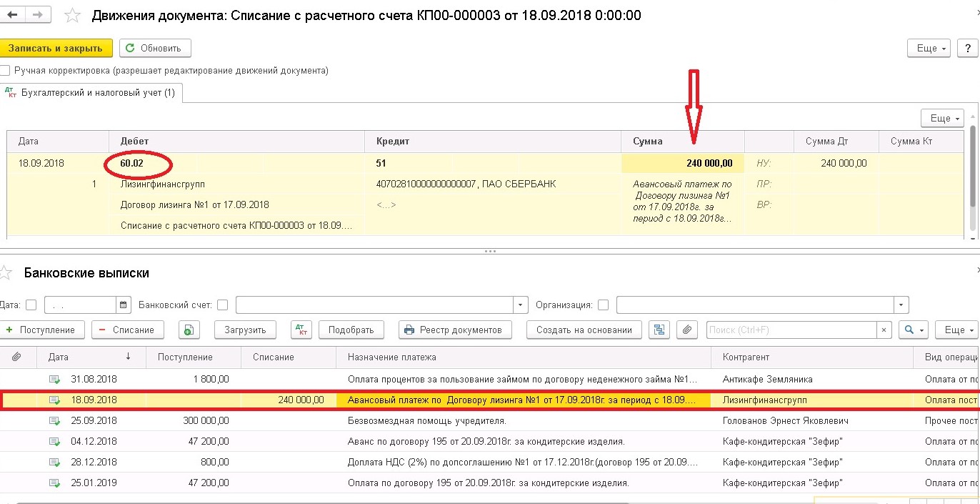Click the paperclip attachments button

coord(686,330)
